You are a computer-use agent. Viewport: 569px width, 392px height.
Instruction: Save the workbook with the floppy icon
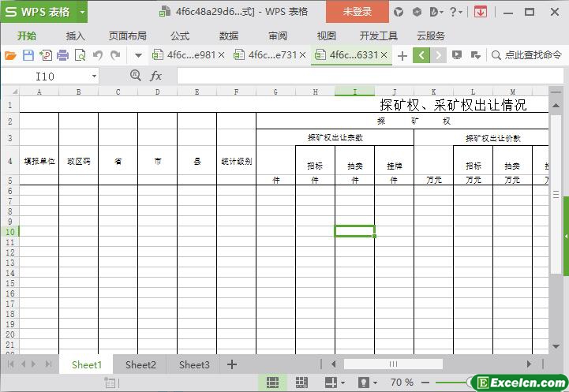tap(28, 55)
